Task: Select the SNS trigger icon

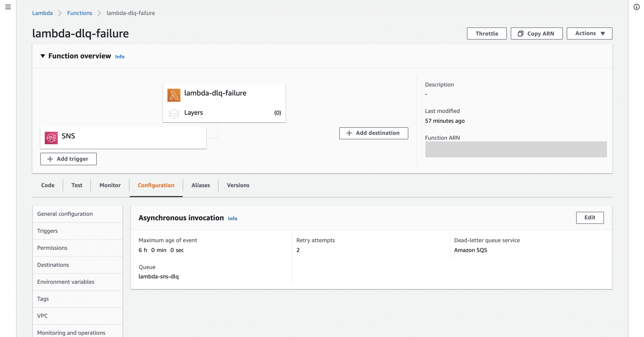Action: pyautogui.click(x=51, y=138)
